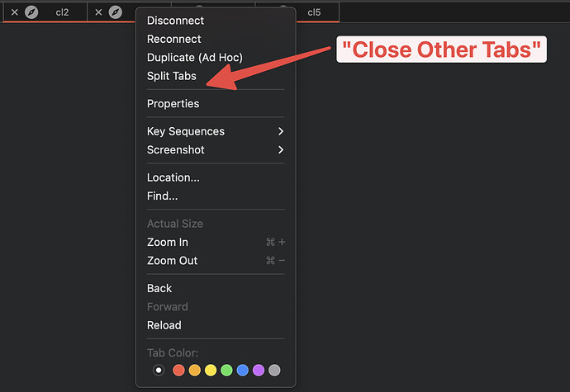Apply the green tab color
The width and height of the screenshot is (570, 392).
click(226, 371)
